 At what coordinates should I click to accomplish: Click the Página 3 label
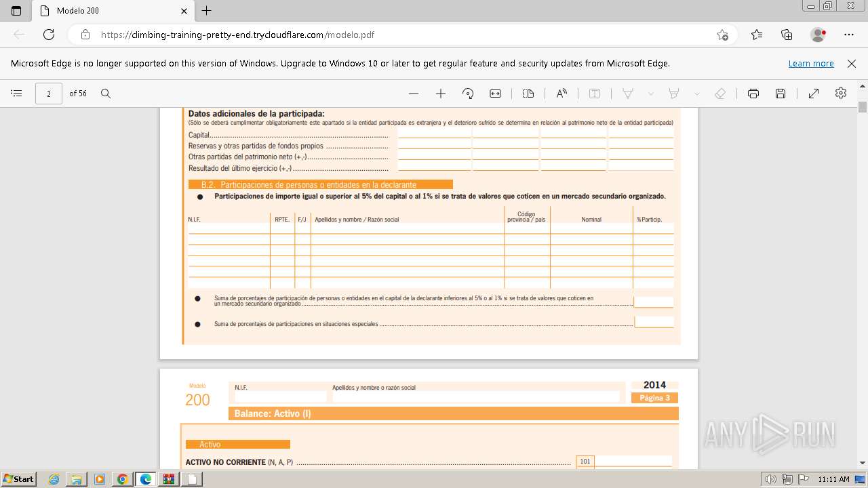coord(654,398)
